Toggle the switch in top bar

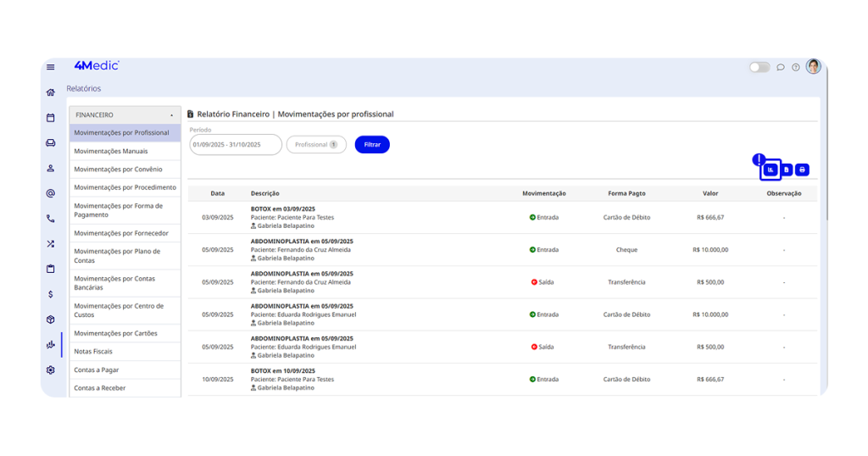pos(759,67)
